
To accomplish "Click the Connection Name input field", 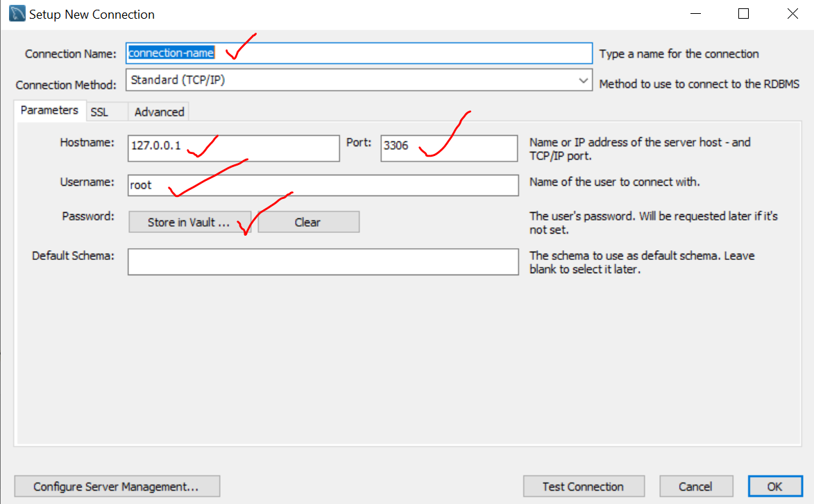I will [x=359, y=53].
